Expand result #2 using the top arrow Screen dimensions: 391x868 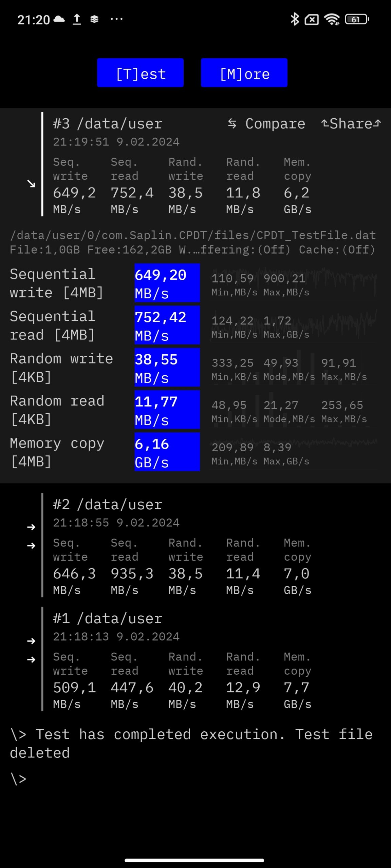pos(31,527)
